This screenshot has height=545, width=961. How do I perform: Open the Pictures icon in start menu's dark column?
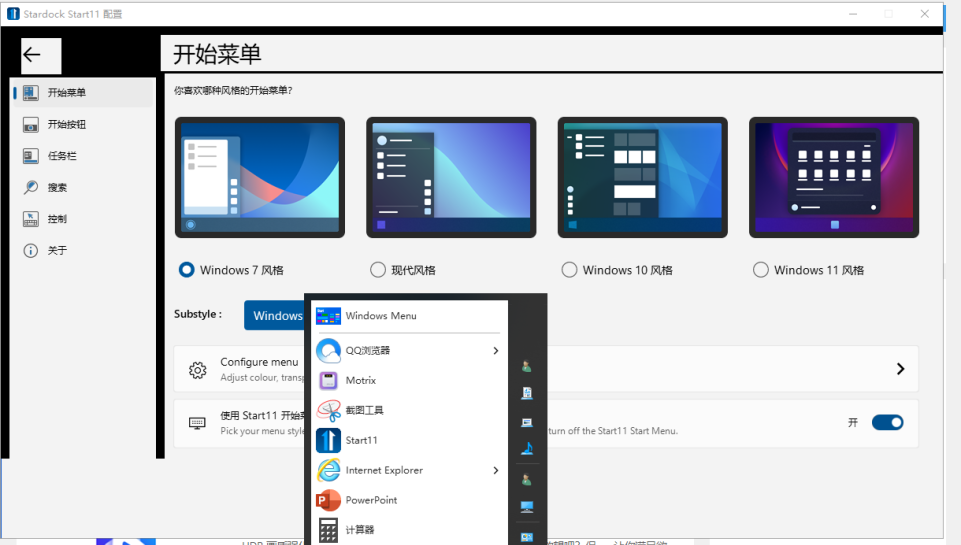point(526,422)
